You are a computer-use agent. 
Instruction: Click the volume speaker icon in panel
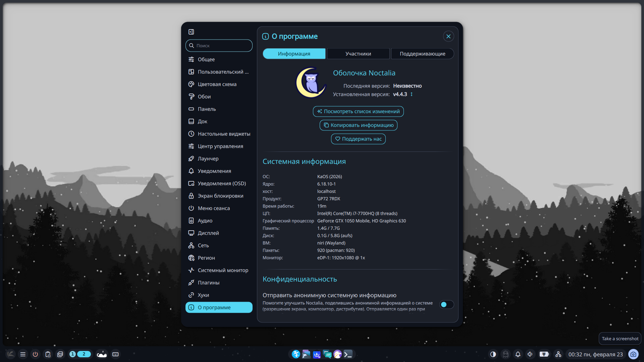[530, 354]
